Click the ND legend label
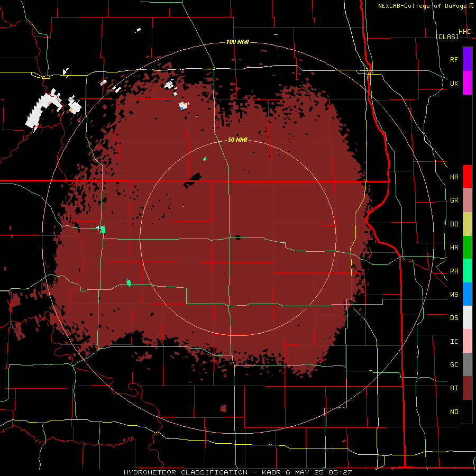This screenshot has height=476, width=476. (x=454, y=412)
